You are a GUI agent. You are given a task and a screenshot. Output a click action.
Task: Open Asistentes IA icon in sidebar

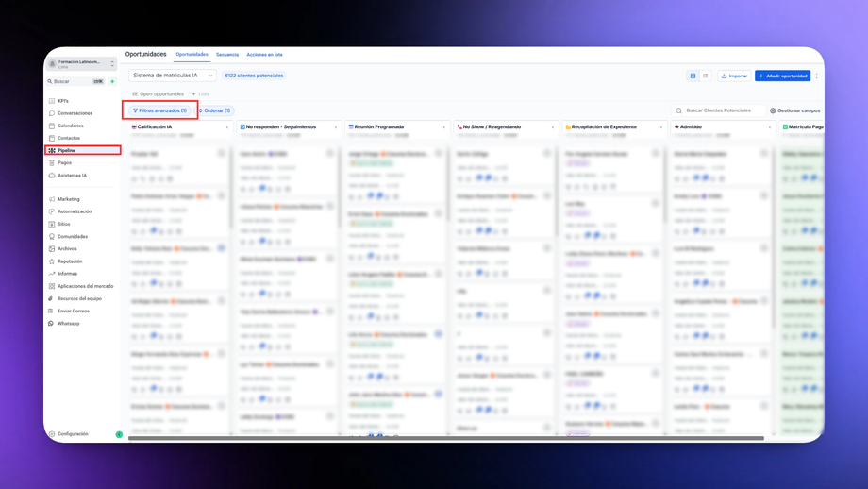[52, 176]
